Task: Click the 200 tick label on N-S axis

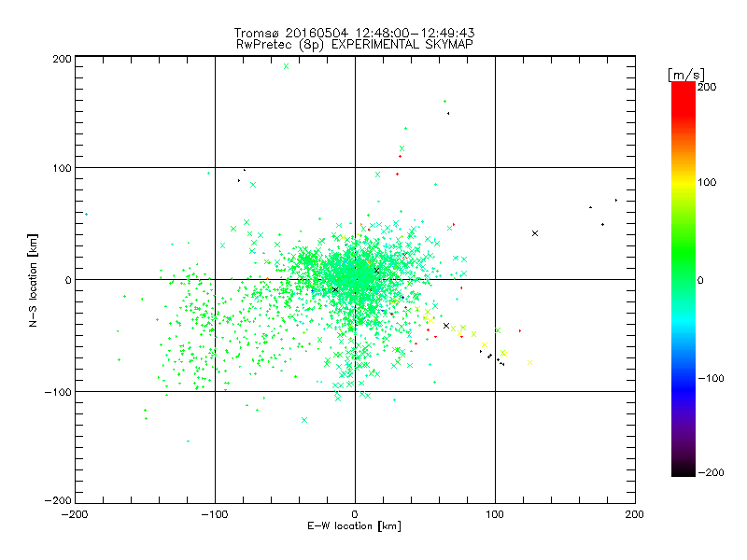Action: click(63, 59)
